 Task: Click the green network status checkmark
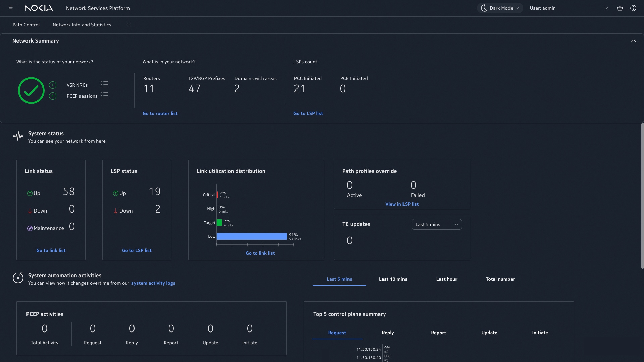[x=31, y=90]
